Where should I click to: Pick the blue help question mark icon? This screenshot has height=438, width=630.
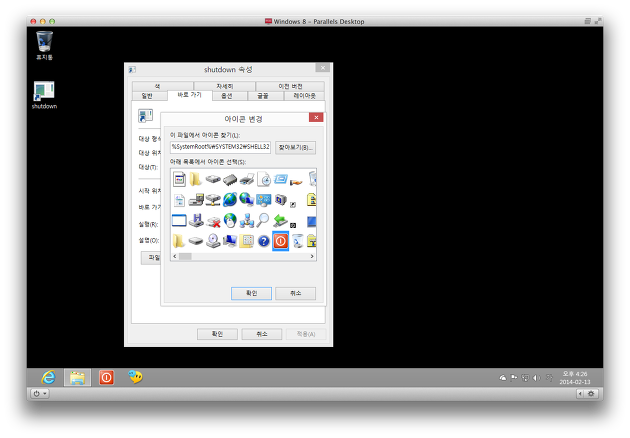(264, 241)
